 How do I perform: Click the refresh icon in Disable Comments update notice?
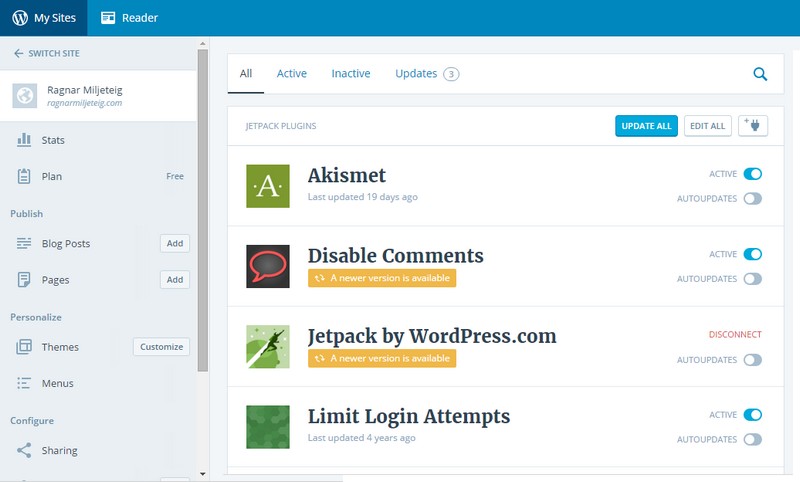pos(319,278)
